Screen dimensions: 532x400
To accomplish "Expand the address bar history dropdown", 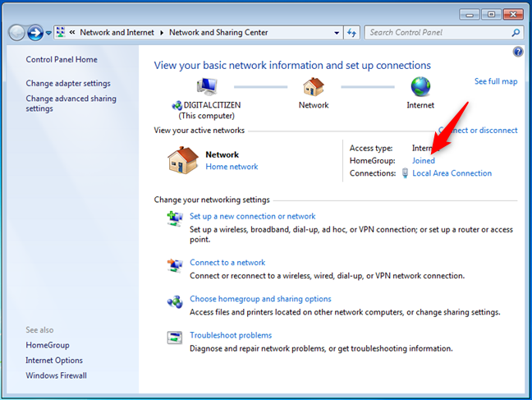I will pyautogui.click(x=337, y=33).
